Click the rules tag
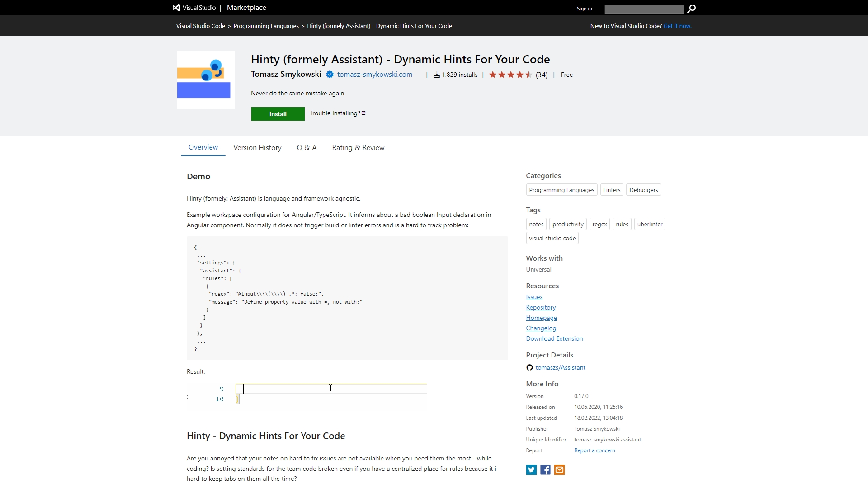The image size is (868, 488). [622, 225]
